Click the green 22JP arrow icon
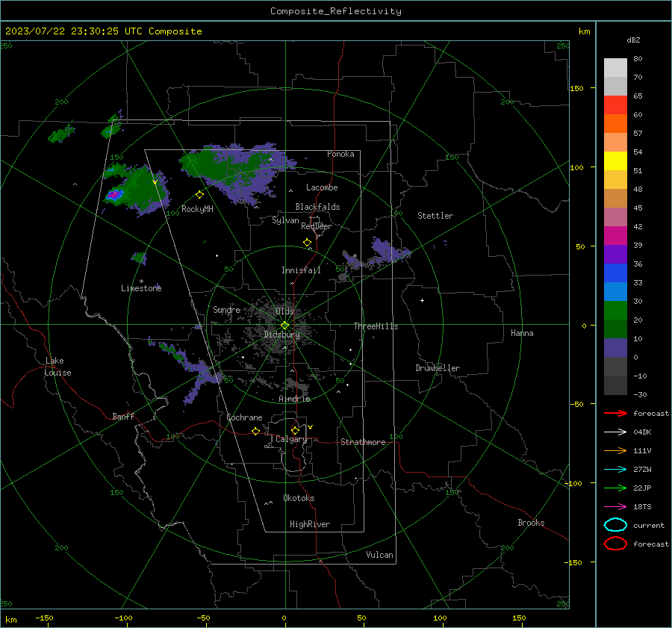Viewport: 672px width, 628px height. click(615, 488)
